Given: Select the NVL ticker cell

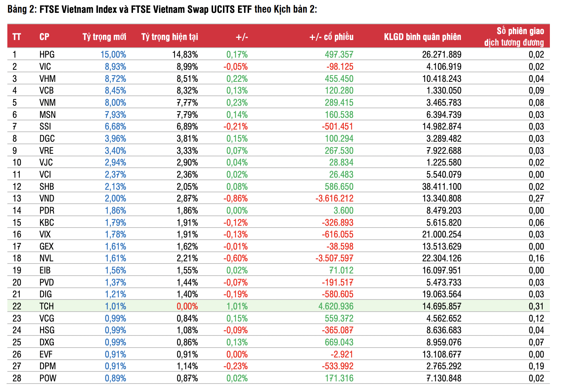Looking at the screenshot, I should 46,258.
